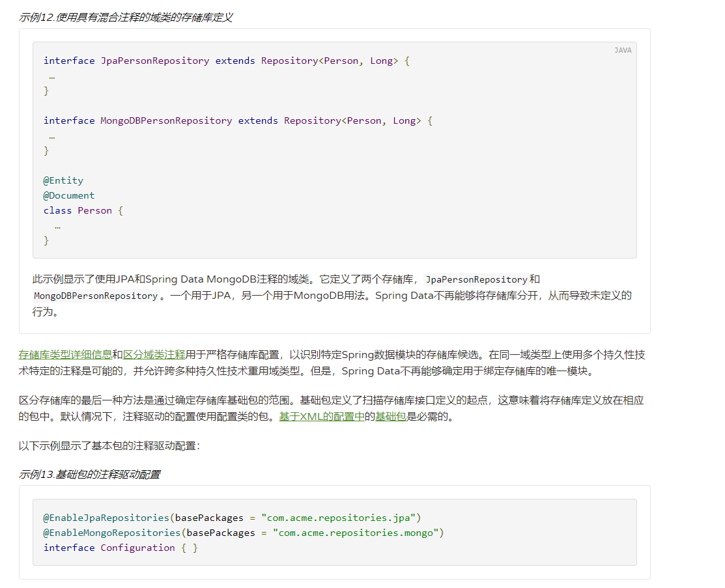The height and width of the screenshot is (588, 725).
Task: Click the interface JpaPersonRepository code line
Action: click(x=227, y=61)
